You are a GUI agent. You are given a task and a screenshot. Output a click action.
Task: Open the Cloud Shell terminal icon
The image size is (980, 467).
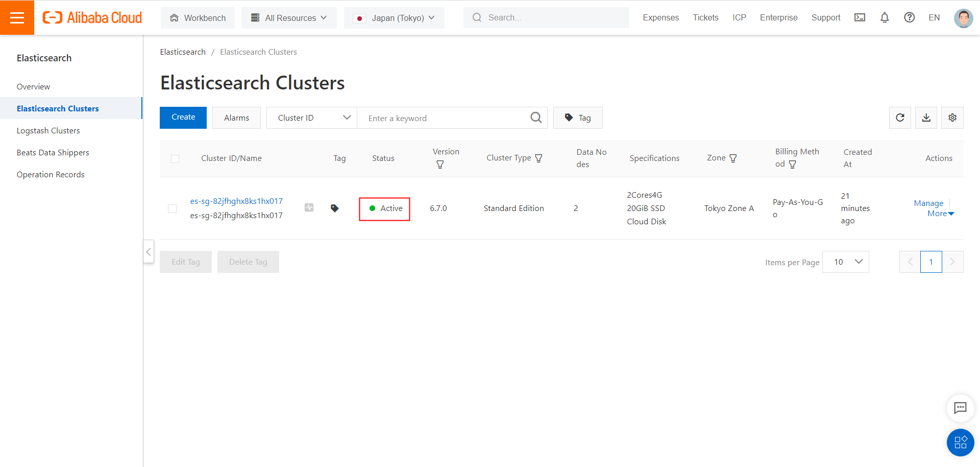coord(860,17)
